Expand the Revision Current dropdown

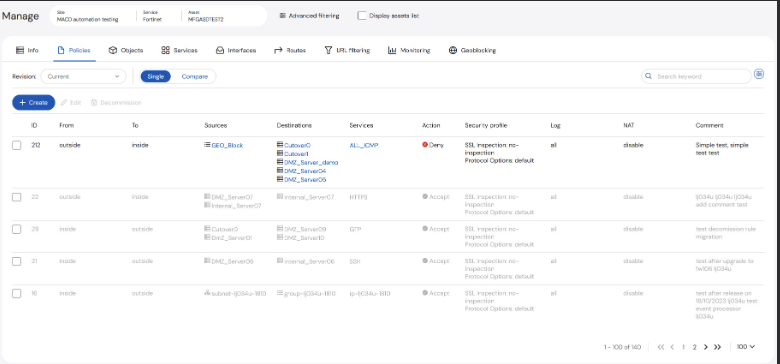(83, 77)
